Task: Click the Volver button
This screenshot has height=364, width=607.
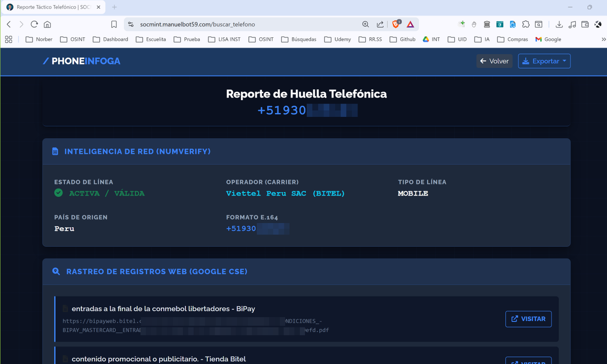Action: [494, 61]
